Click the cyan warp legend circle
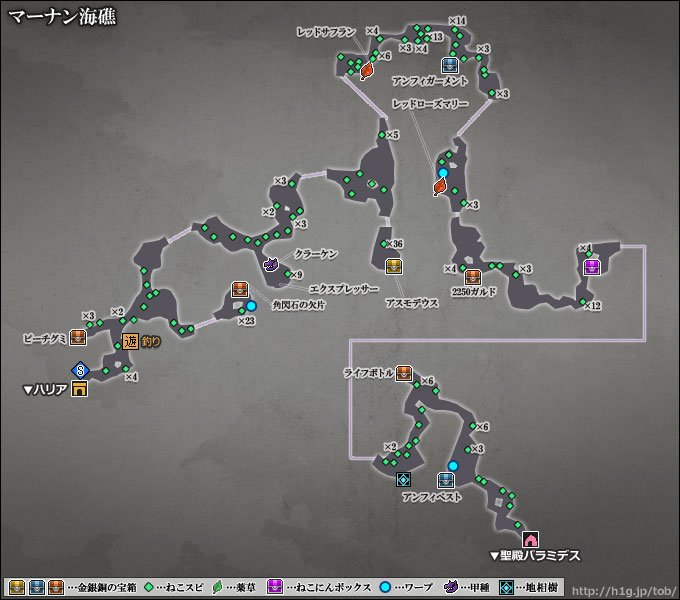 (385, 587)
